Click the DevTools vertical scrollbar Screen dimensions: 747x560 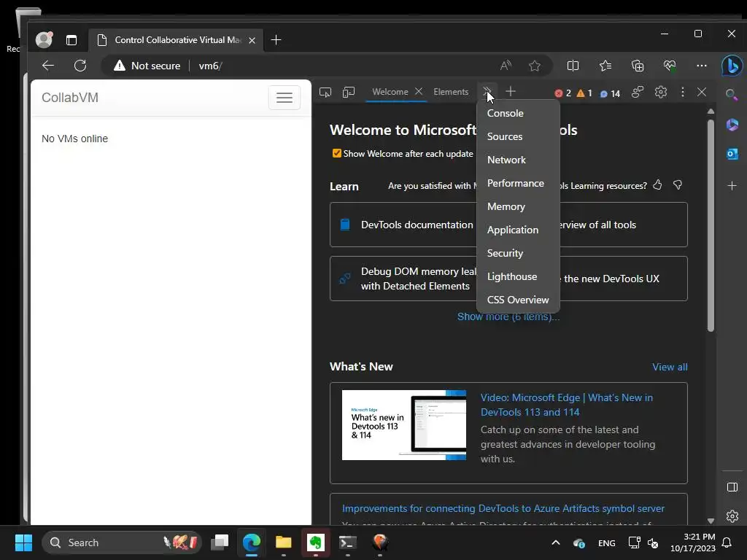pos(711,225)
